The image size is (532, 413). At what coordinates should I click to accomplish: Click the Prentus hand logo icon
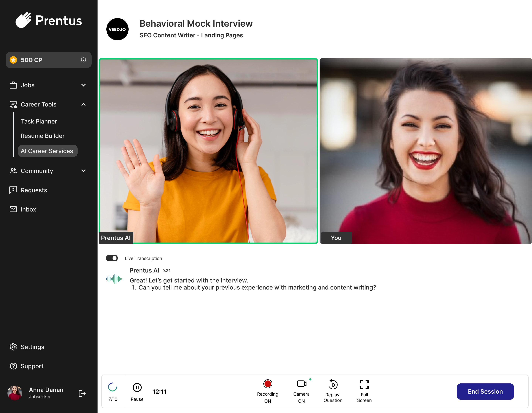tap(23, 20)
